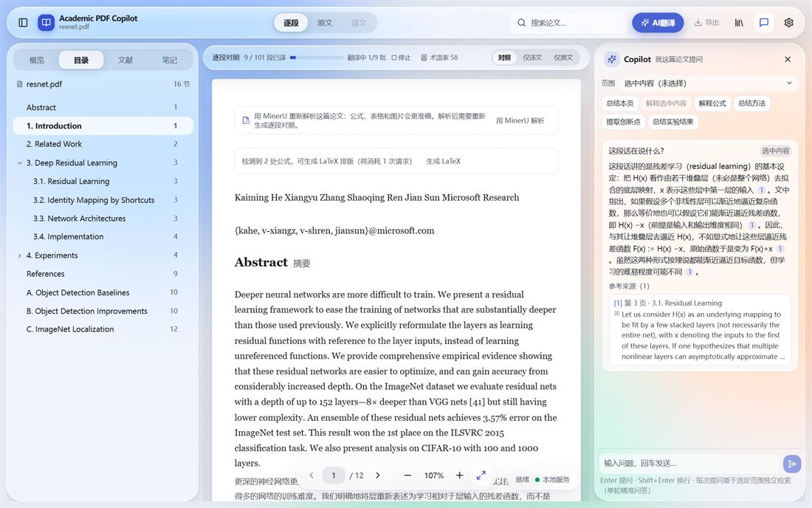Click the send message arrow button

tap(792, 464)
